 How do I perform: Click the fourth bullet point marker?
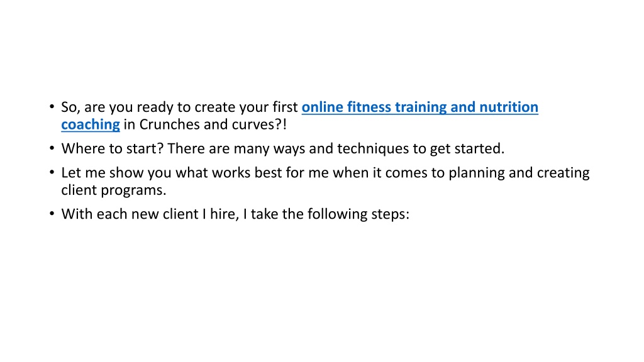(52, 214)
